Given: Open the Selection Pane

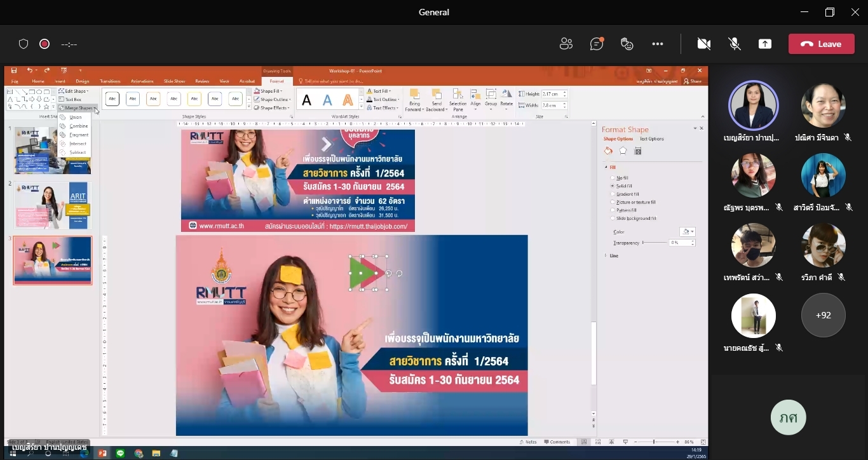Looking at the screenshot, I should click(458, 100).
